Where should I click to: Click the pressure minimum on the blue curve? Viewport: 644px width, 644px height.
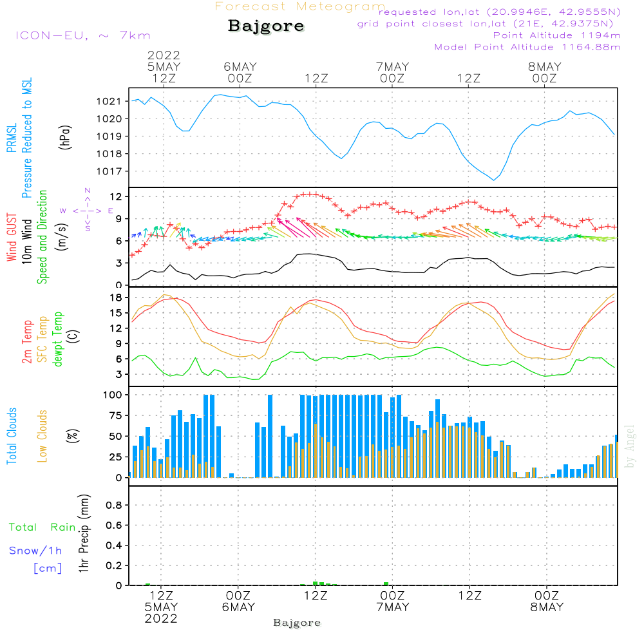tap(494, 180)
